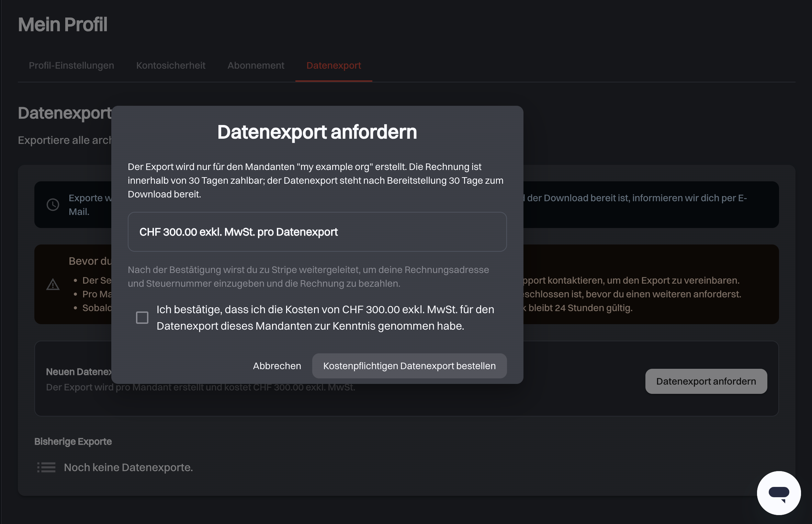Click the confirmation label about CHF 300.00 costs
Viewport: 812px width, 524px height.
click(x=325, y=318)
